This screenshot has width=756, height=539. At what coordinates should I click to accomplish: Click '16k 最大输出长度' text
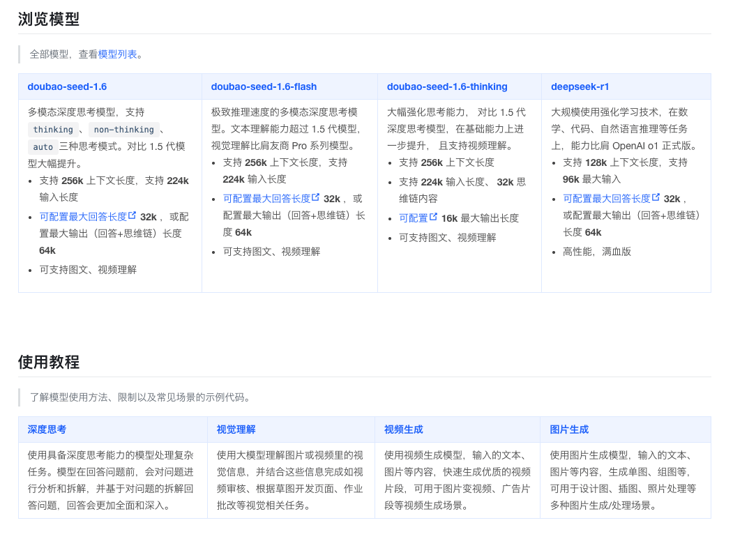tap(480, 218)
